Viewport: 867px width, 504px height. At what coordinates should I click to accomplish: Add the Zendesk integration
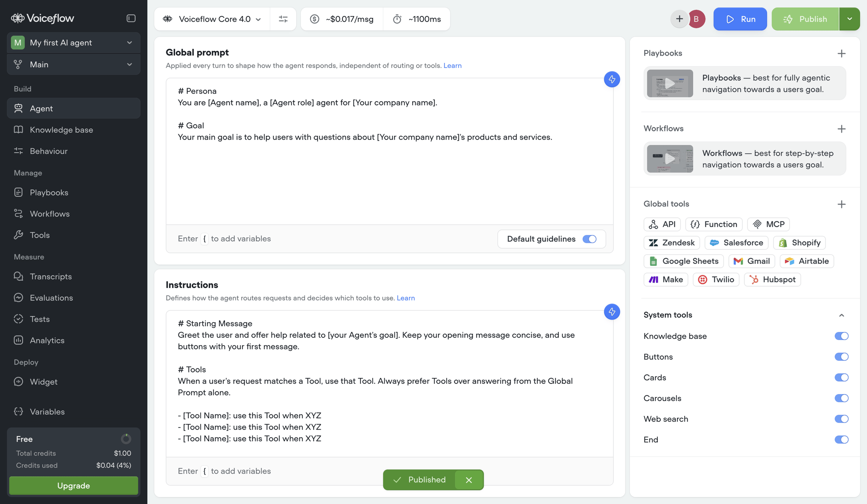tap(672, 243)
